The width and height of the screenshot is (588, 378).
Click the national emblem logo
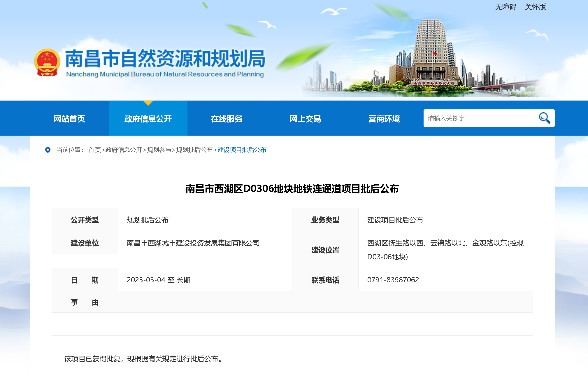[x=47, y=62]
